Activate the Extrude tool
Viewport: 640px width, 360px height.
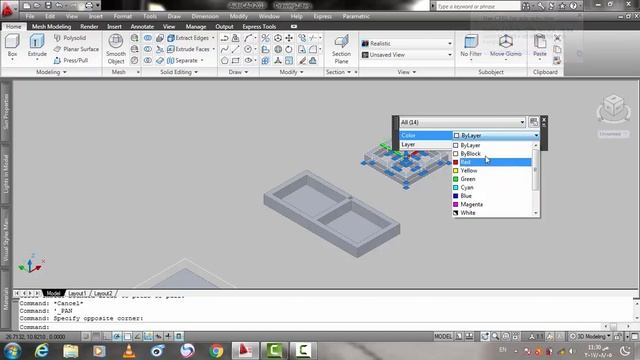[37, 46]
